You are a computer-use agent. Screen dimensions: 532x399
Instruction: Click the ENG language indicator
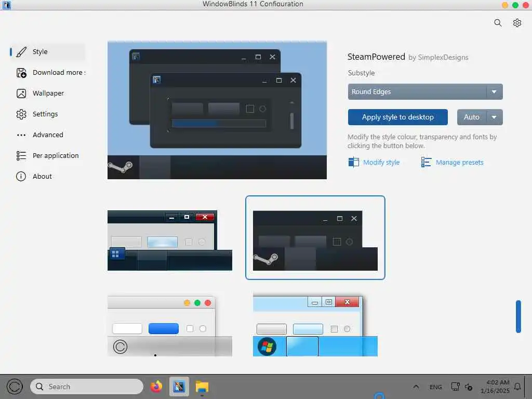point(436,387)
